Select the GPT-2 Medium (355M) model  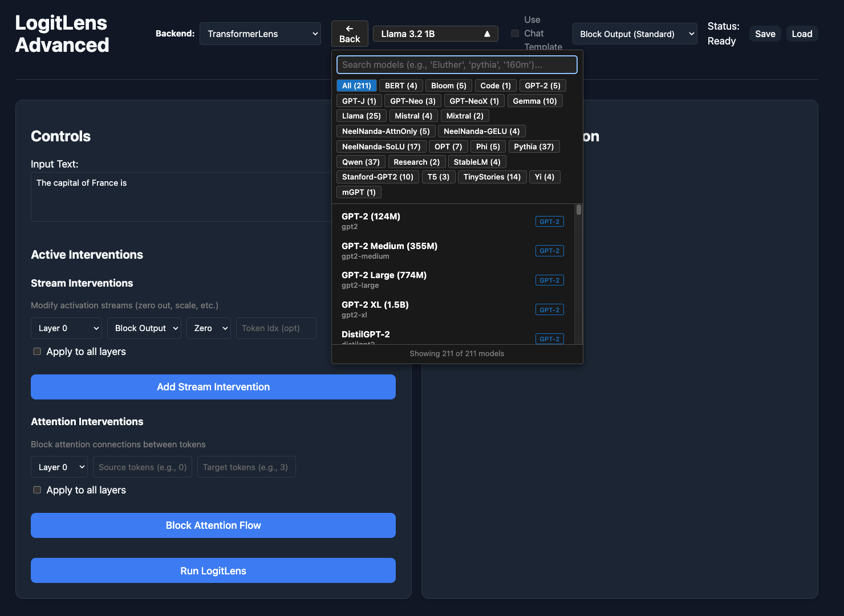coord(453,251)
